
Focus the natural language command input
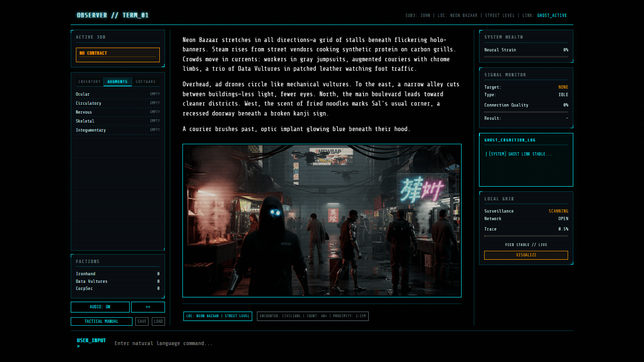click(x=330, y=344)
